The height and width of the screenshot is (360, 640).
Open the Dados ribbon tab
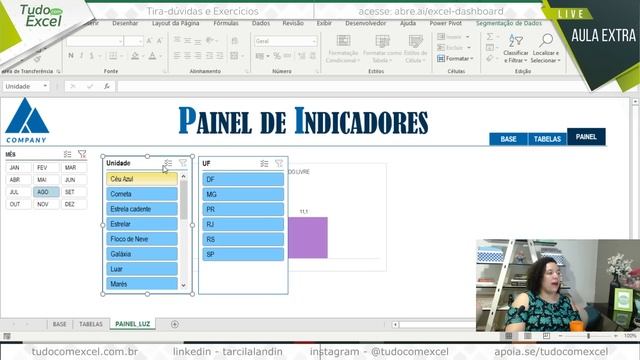[261, 23]
